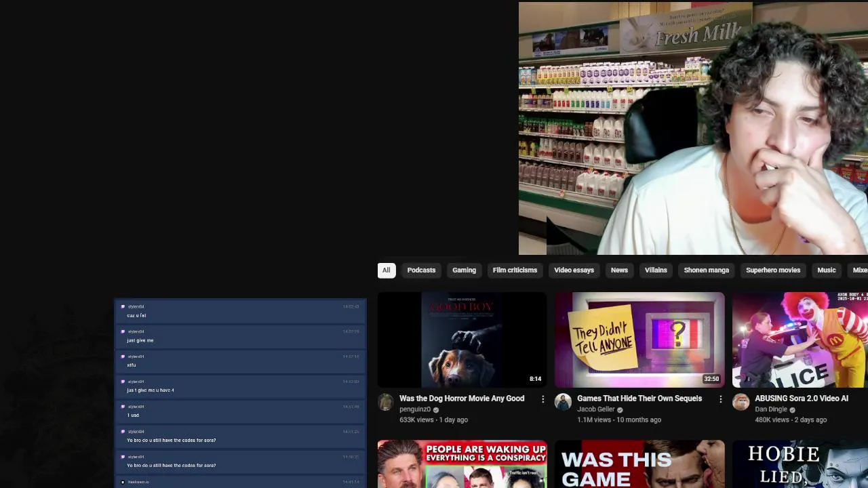Click the 8:14 duration badge
The width and height of the screenshot is (868, 488).
tap(535, 379)
